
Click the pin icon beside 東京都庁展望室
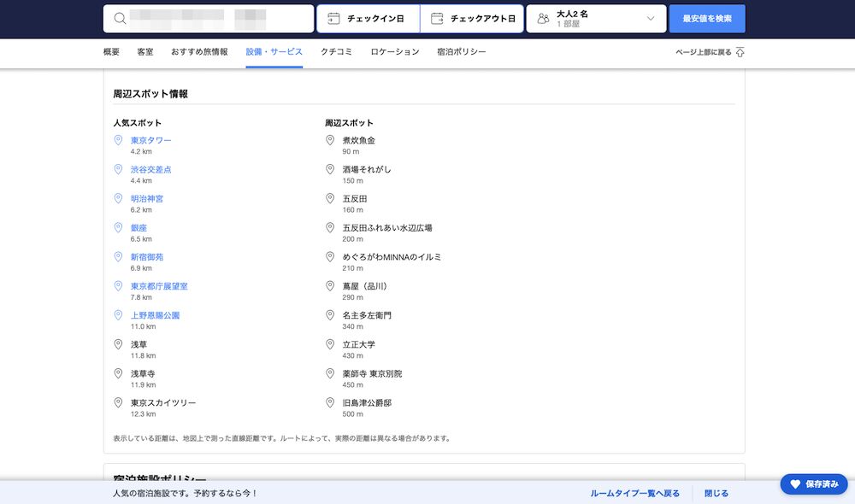coord(118,286)
